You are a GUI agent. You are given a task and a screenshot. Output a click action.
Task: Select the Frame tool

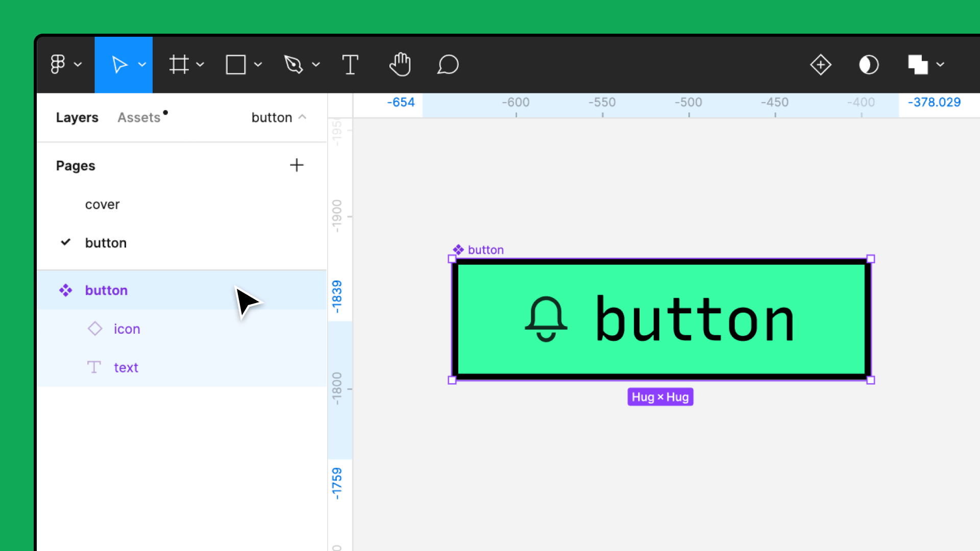(179, 65)
